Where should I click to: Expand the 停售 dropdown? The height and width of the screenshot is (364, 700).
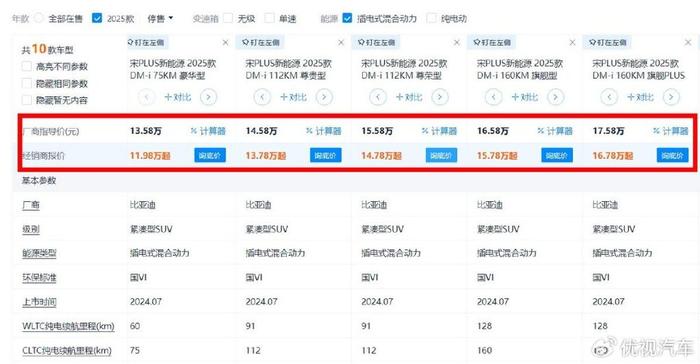(x=160, y=19)
